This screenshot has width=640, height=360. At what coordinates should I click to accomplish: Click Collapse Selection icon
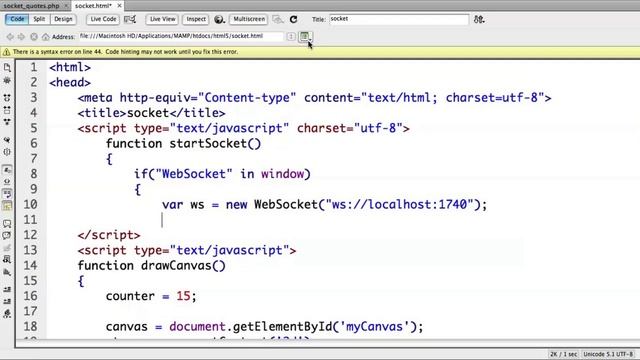(7, 110)
